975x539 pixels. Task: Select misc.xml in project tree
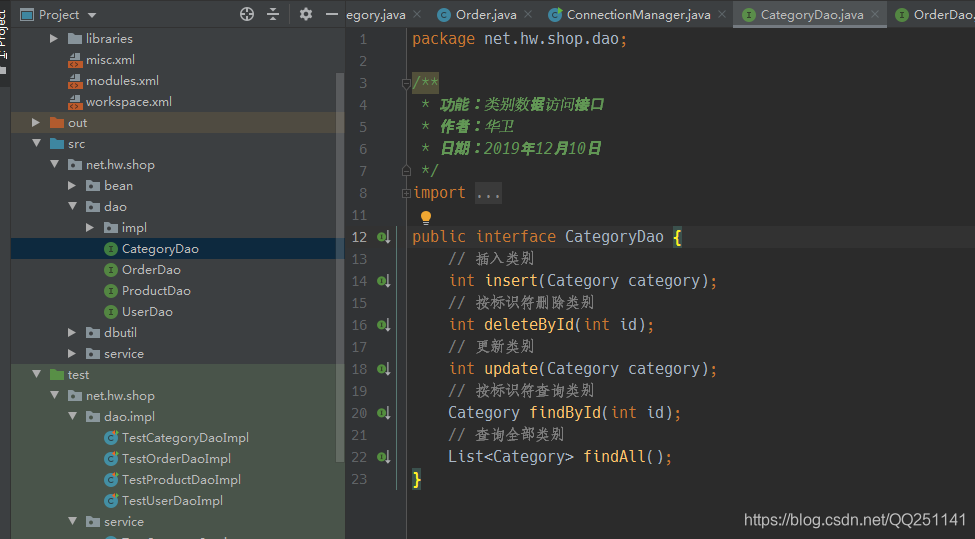(x=110, y=60)
